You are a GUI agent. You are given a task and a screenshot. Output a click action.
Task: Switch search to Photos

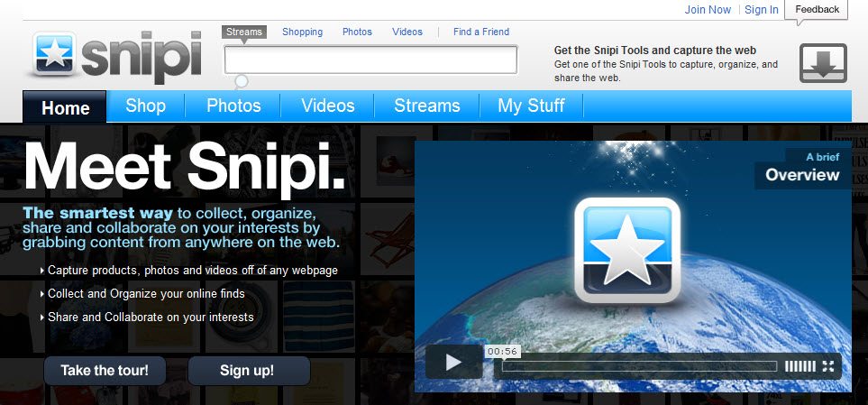click(357, 32)
